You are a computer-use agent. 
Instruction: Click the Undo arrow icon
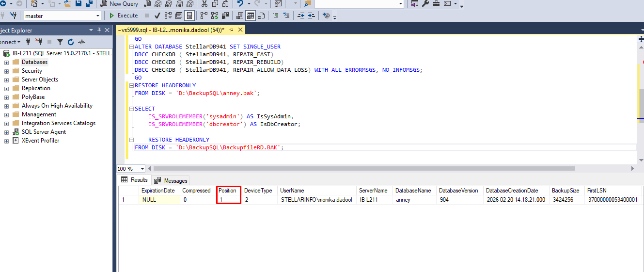(240, 4)
